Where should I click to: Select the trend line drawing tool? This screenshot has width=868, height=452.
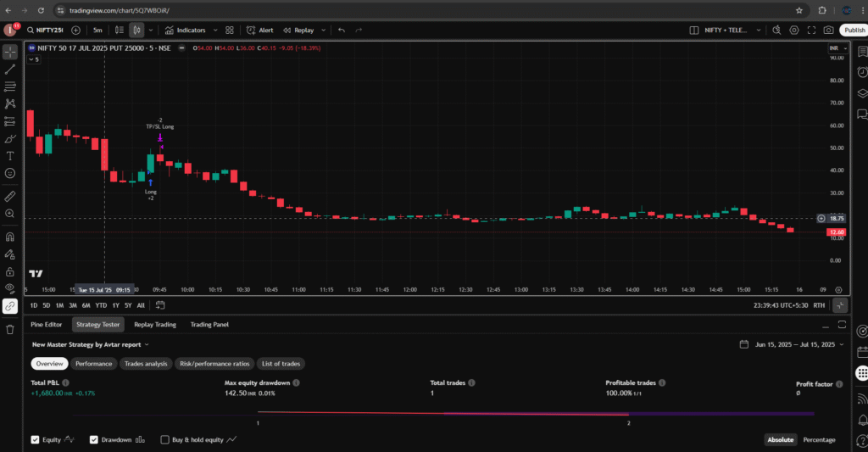pyautogui.click(x=10, y=70)
